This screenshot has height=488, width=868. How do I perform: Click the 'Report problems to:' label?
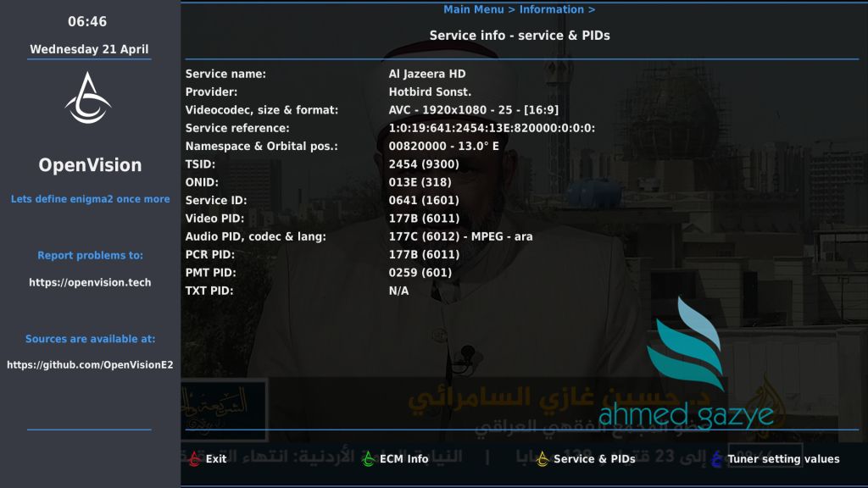(90, 256)
